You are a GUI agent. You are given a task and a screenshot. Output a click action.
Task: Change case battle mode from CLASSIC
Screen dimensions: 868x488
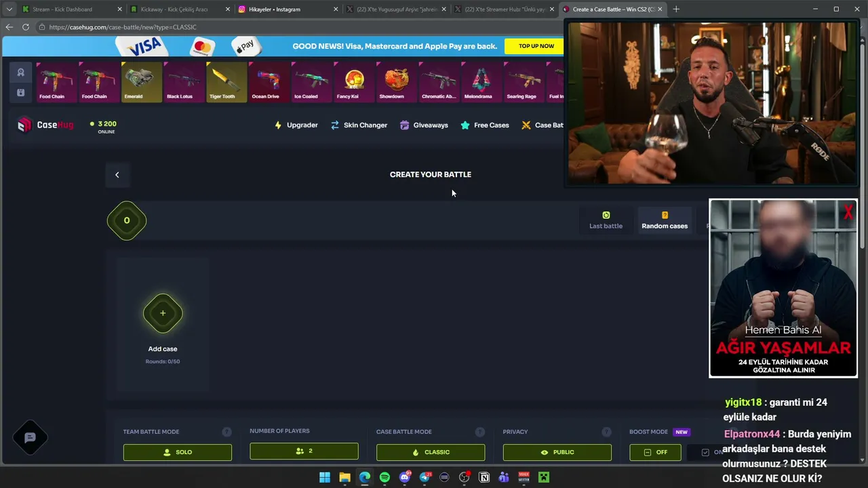pos(431,452)
